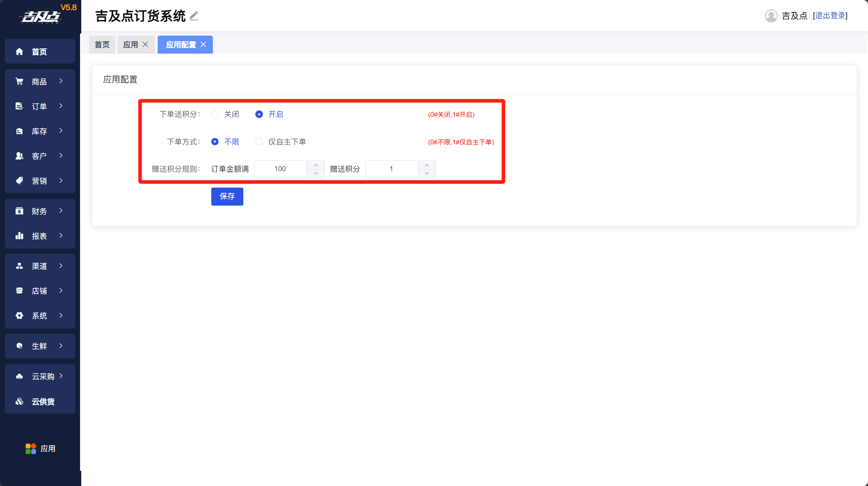Click the home icon in sidebar
This screenshot has width=868, height=486.
(x=19, y=52)
